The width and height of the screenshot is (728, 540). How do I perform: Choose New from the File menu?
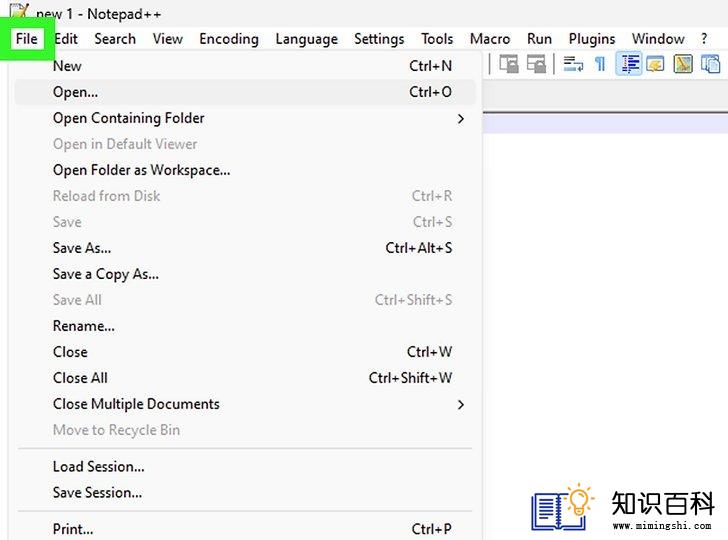point(245,66)
